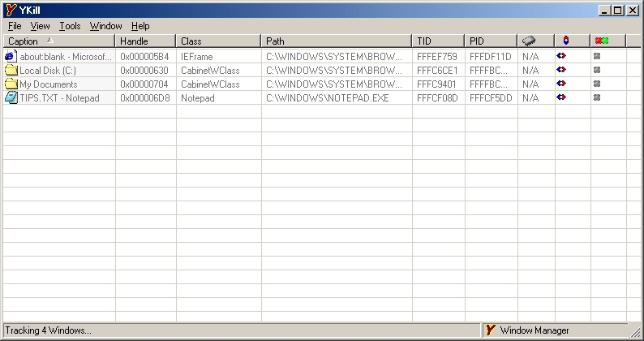Sort list by the Caption column header
This screenshot has height=341, width=644.
[x=24, y=41]
